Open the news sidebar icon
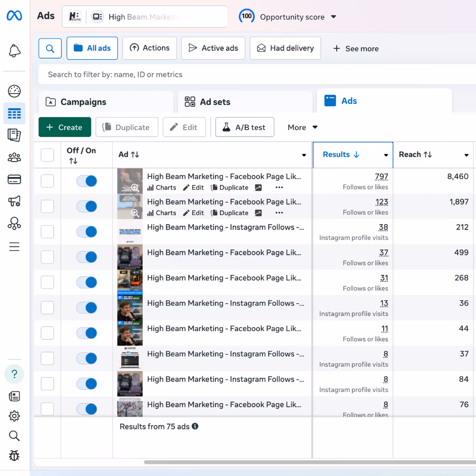Image resolution: width=476 pixels, height=476 pixels. 14,396
